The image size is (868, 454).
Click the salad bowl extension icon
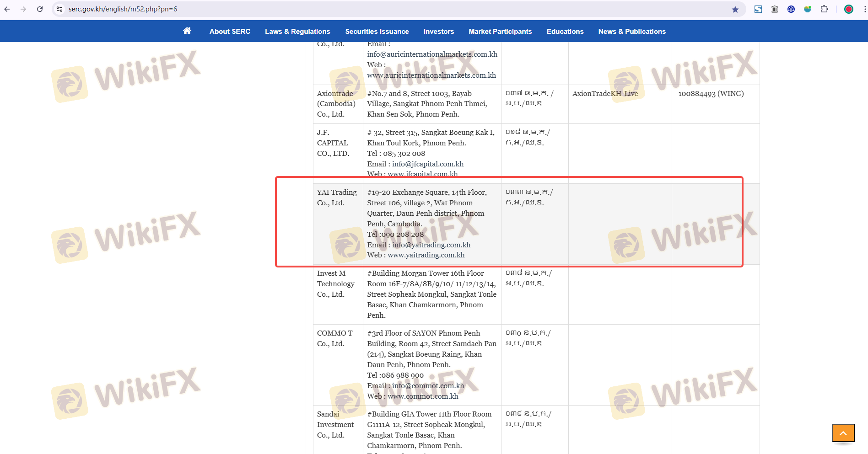tap(808, 9)
